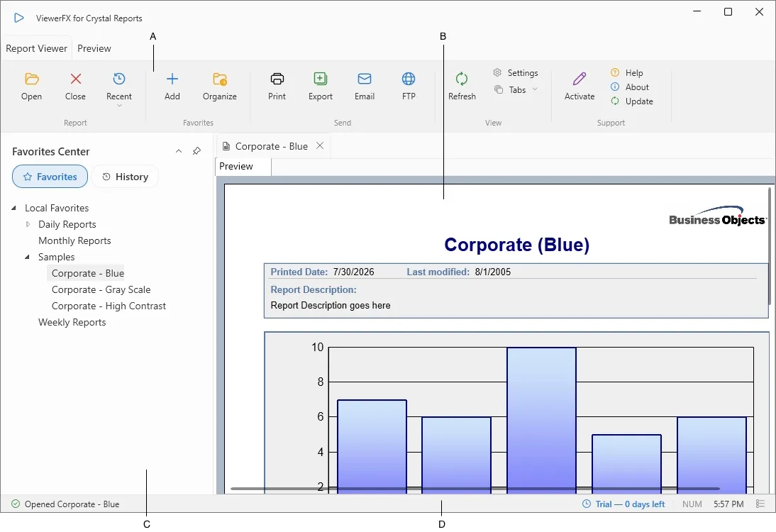The image size is (776, 532).
Task: Open Settings from the View group
Action: point(516,73)
